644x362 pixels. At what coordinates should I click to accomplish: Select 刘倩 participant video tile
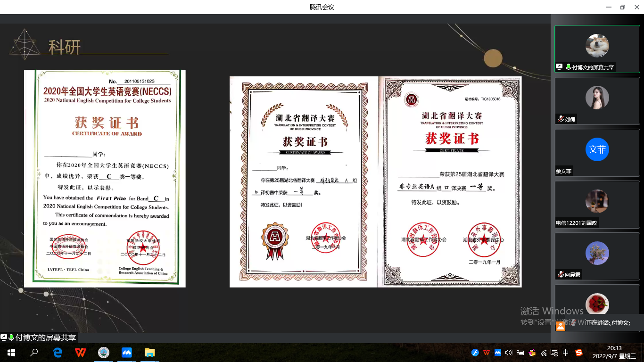pos(597,101)
